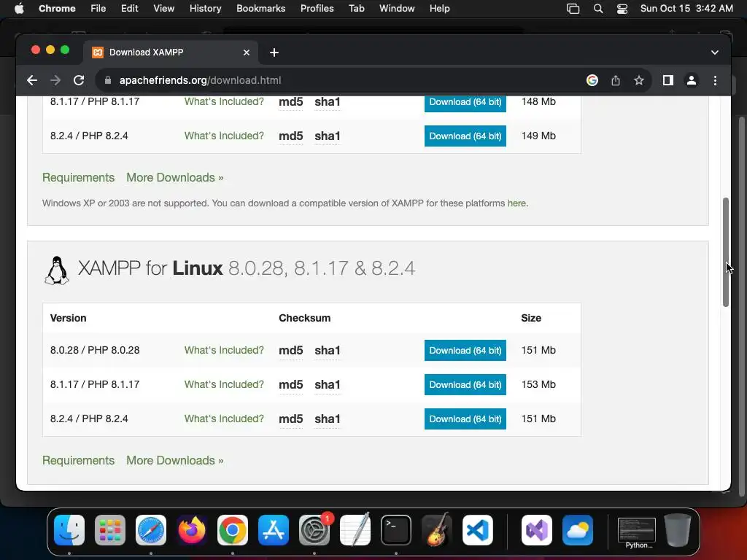Launch GarageBand from the Dock
The height and width of the screenshot is (560, 747).
pyautogui.click(x=437, y=530)
